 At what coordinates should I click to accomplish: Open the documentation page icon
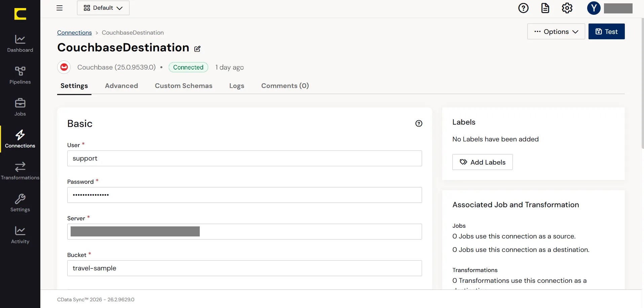click(x=545, y=8)
